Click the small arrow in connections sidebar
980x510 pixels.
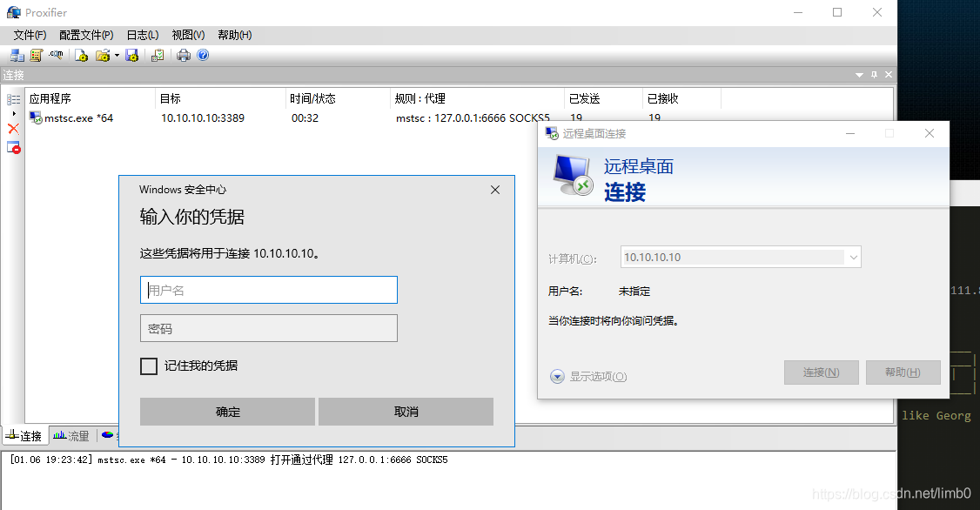click(14, 114)
